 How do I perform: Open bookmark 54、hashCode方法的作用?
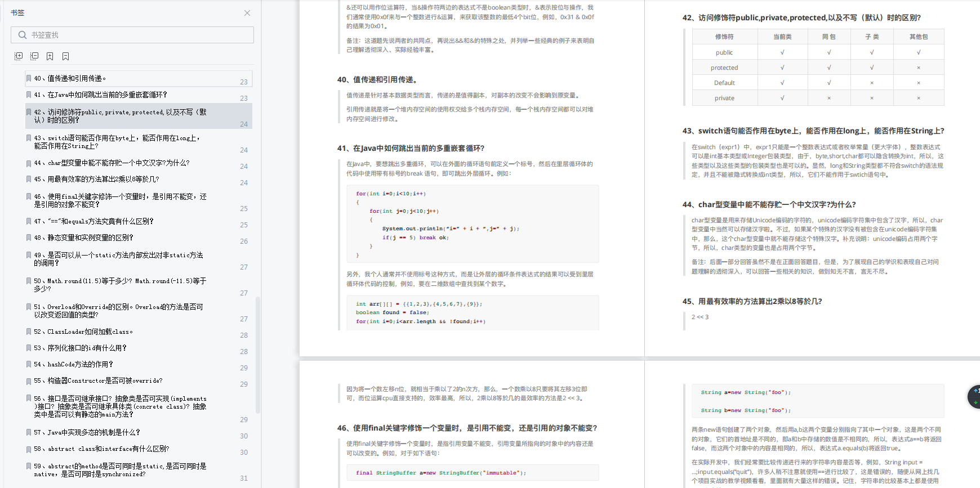(x=139, y=364)
